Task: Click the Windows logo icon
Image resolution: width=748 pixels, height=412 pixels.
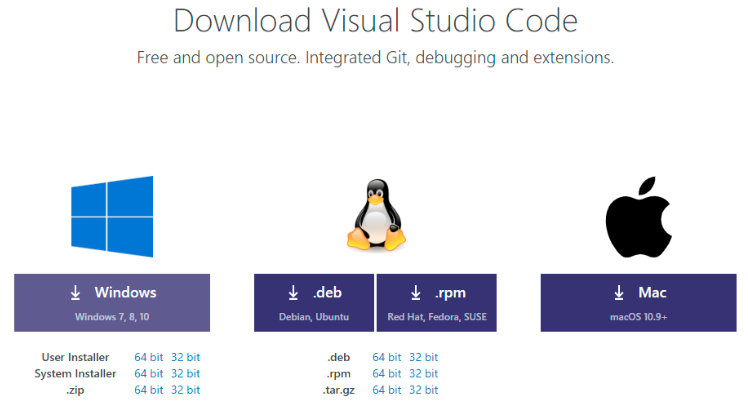Action: tap(112, 216)
